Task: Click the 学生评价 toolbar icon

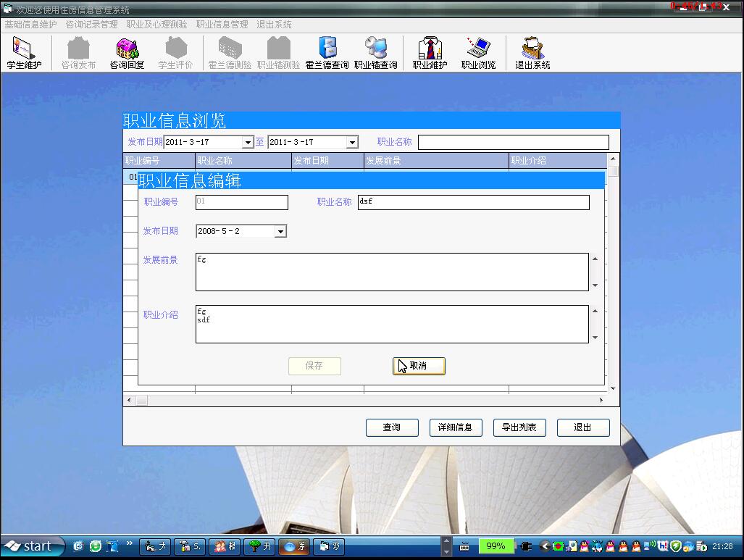Action: pos(175,53)
